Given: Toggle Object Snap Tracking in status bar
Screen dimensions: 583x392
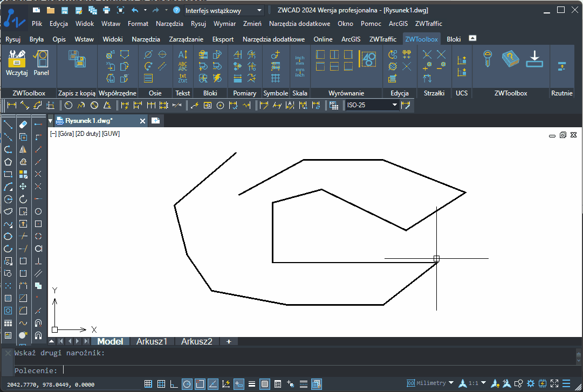Looking at the screenshot, I should point(213,384).
